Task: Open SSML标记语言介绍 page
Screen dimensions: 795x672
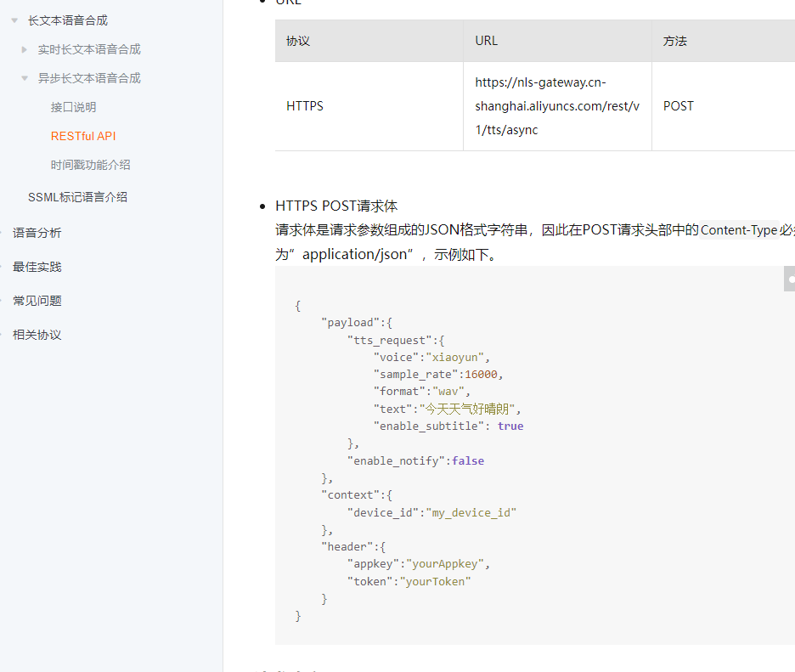Action: click(x=77, y=197)
